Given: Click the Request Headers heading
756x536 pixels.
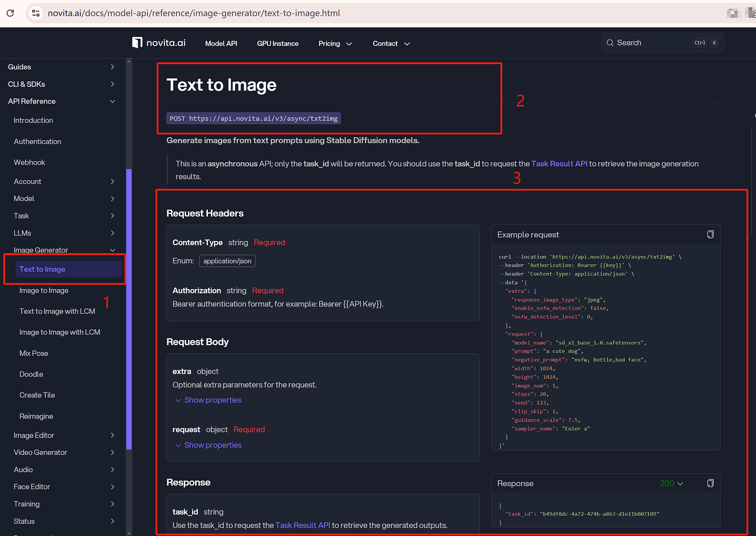Looking at the screenshot, I should pyautogui.click(x=205, y=213).
